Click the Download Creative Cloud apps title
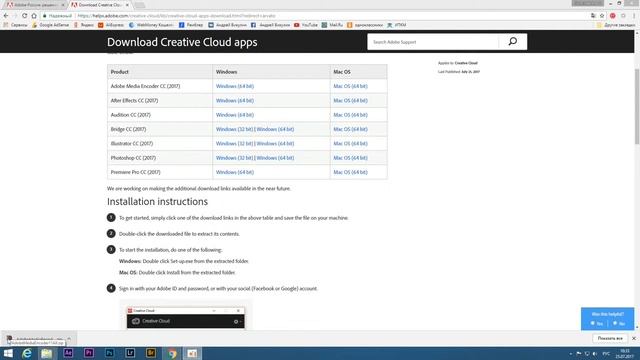The image size is (640, 360). (182, 42)
